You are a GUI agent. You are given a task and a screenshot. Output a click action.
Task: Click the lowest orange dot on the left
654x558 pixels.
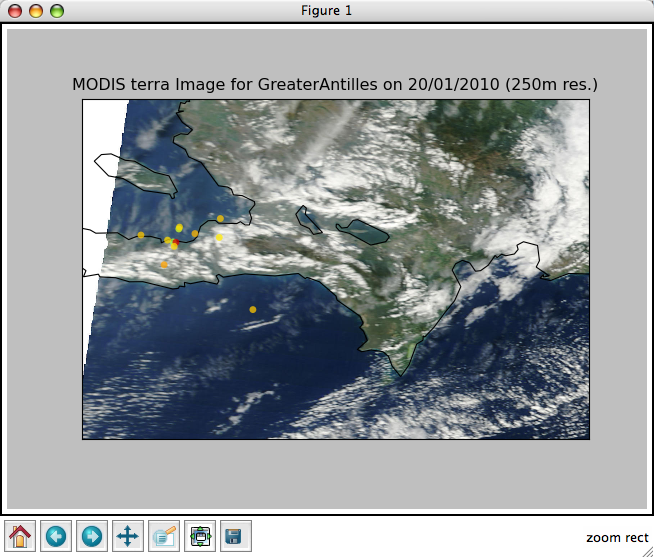click(x=165, y=265)
